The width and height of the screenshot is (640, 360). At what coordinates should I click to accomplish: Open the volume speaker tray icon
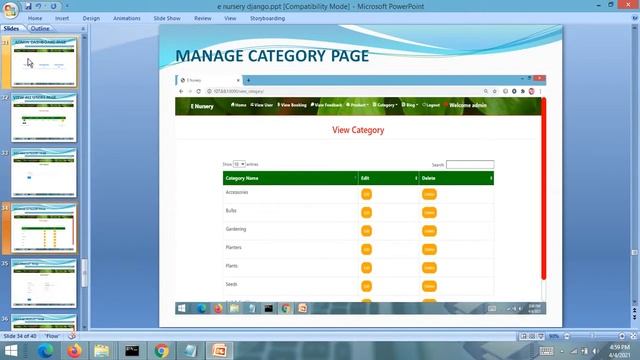(595, 351)
